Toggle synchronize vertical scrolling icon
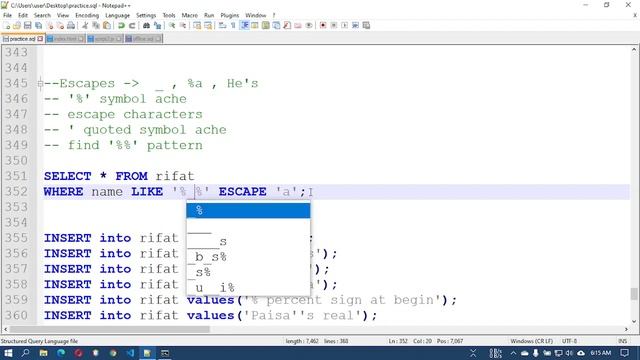The image size is (640, 360). tap(197, 25)
